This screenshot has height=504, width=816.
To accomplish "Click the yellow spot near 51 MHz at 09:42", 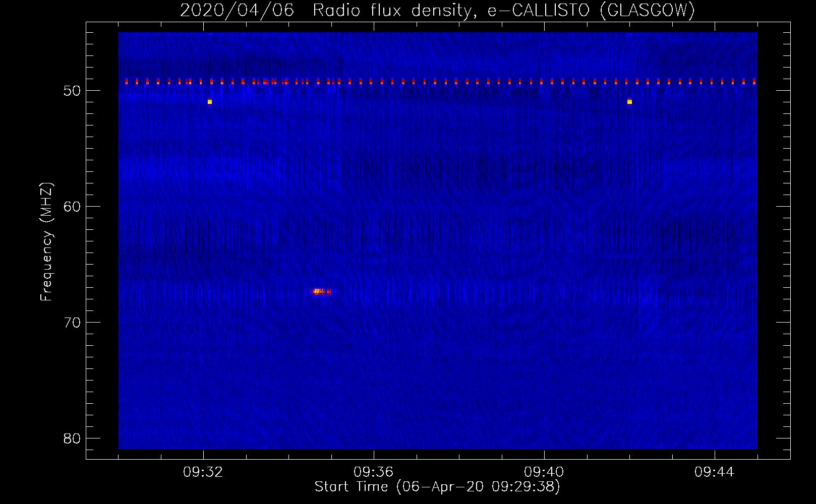I will tap(629, 102).
